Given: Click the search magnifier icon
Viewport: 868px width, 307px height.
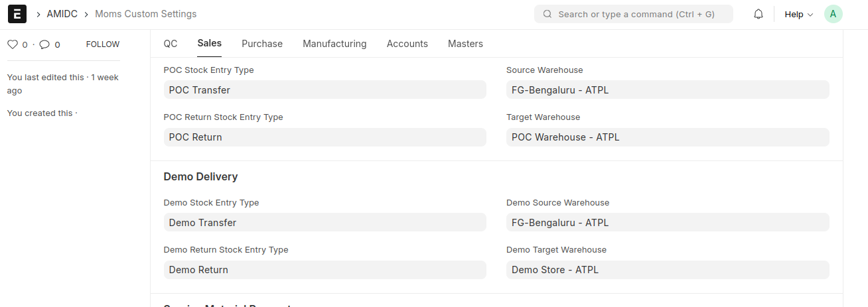Looking at the screenshot, I should click(547, 14).
